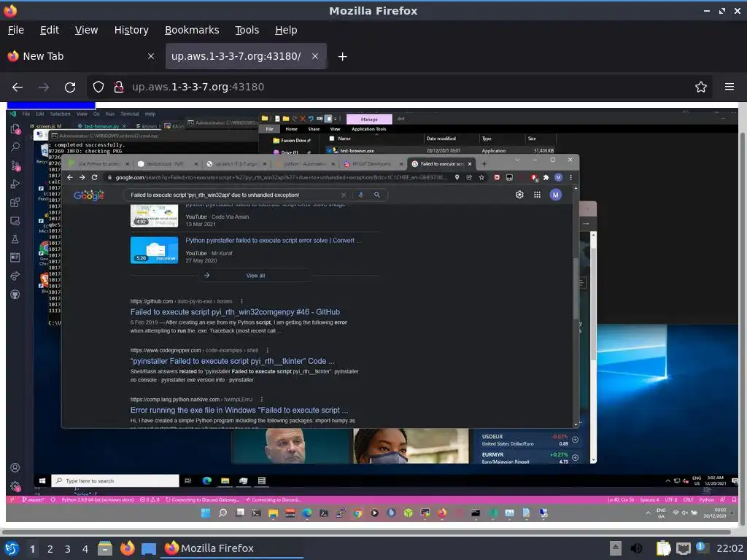Open codegrepper pyinstaller tkinter result

pos(232,362)
